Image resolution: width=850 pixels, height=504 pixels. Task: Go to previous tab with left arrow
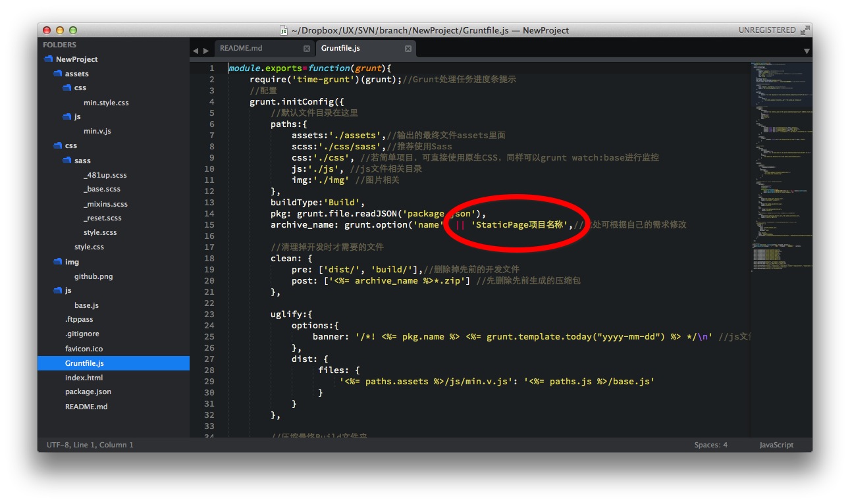point(196,51)
